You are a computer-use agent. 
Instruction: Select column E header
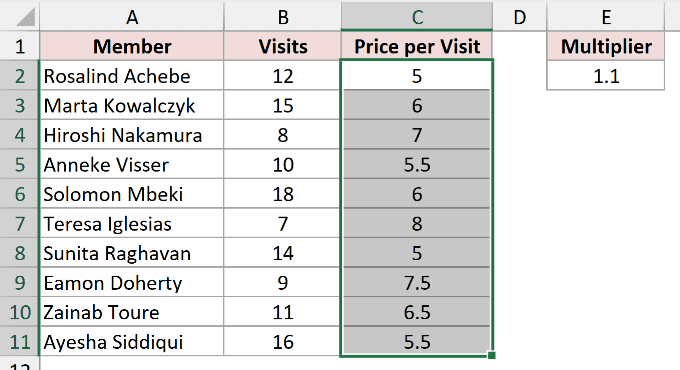coord(606,17)
